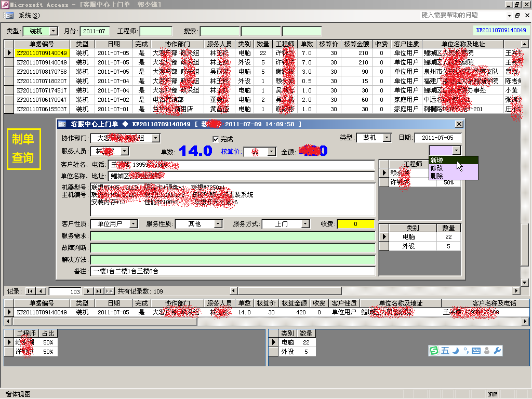Open the IME soft keyboard icon
532x399 pixels.
pyautogui.click(x=476, y=351)
